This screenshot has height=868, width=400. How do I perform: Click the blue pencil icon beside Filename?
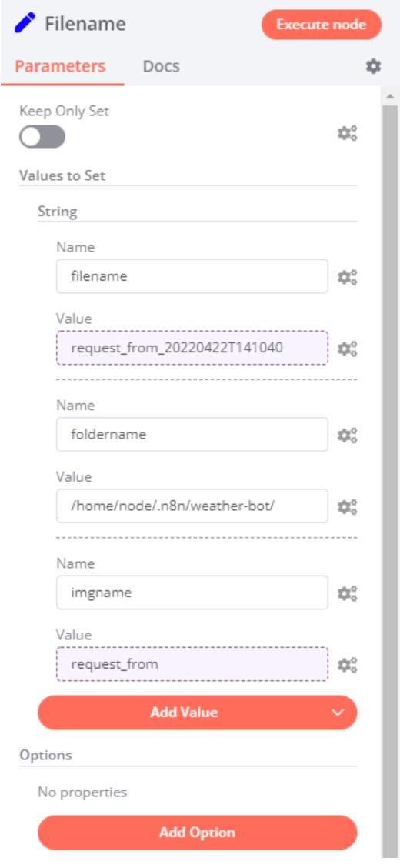25,24
